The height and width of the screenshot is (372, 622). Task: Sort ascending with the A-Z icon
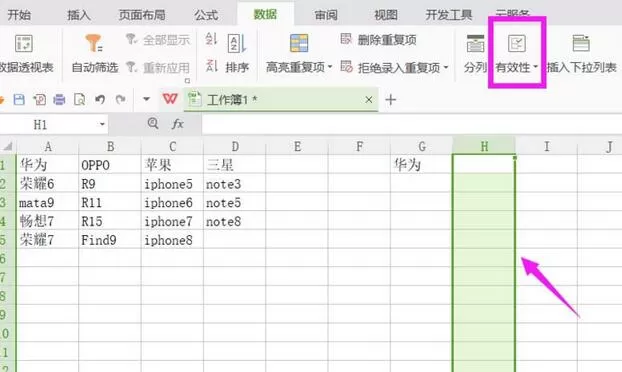click(x=211, y=39)
